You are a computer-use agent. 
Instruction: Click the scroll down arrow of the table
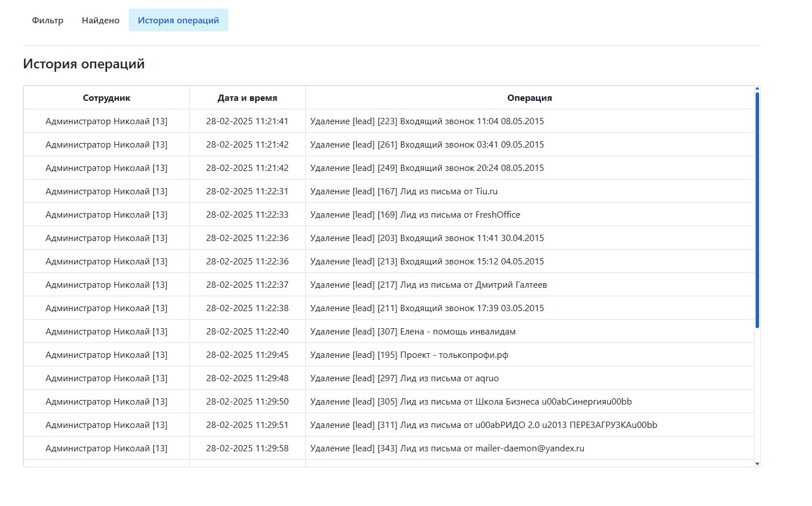pos(757,464)
